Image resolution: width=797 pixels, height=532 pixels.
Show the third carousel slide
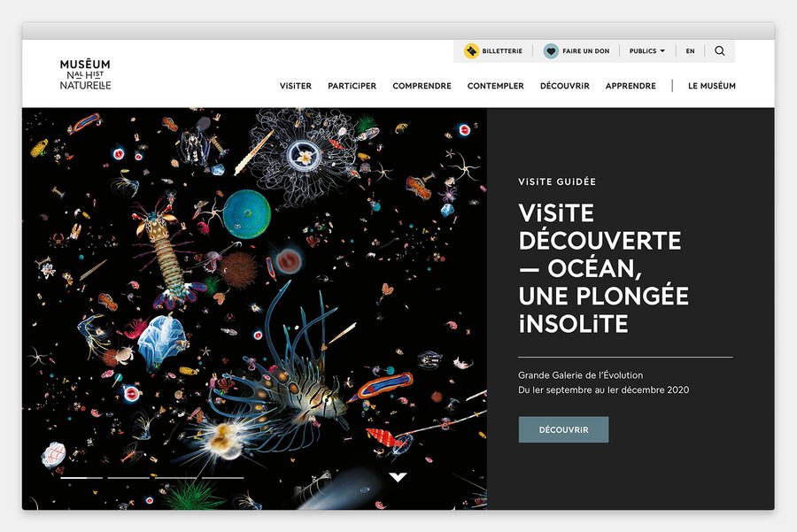coord(176,478)
